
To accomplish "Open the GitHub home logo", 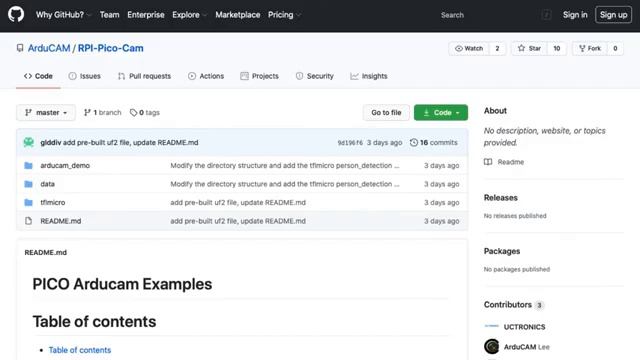I will click(16, 15).
